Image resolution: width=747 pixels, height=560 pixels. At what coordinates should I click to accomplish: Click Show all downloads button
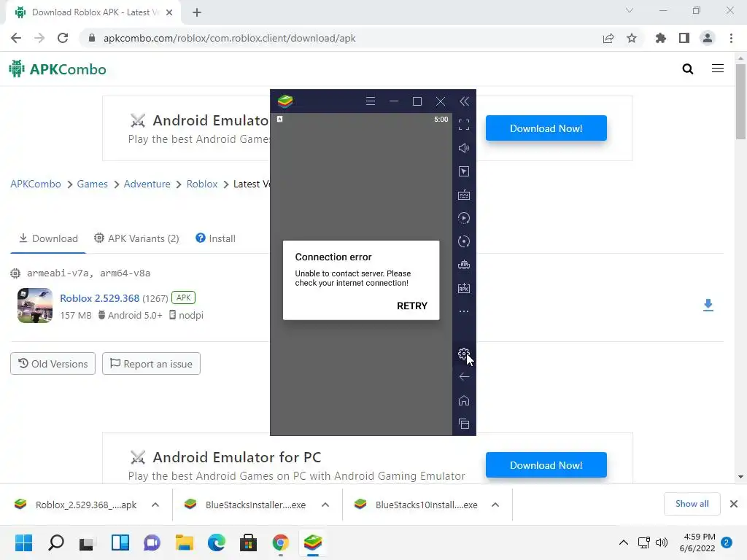pyautogui.click(x=692, y=504)
